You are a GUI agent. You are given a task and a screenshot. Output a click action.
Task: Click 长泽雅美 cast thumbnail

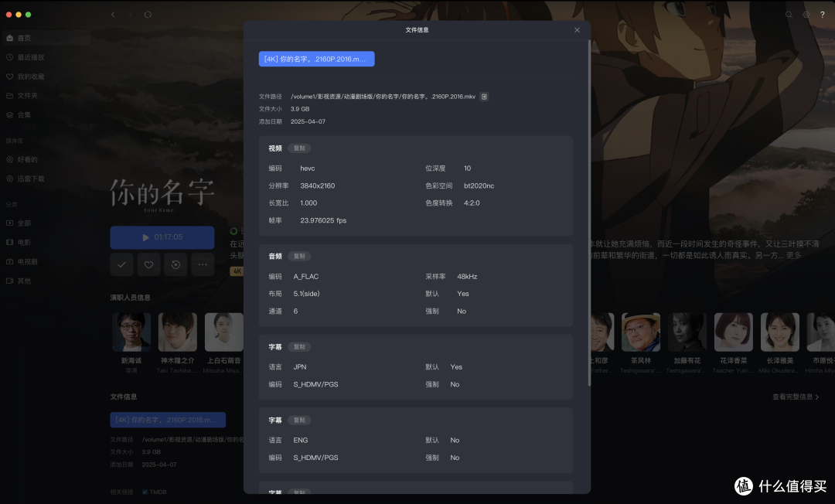779,332
